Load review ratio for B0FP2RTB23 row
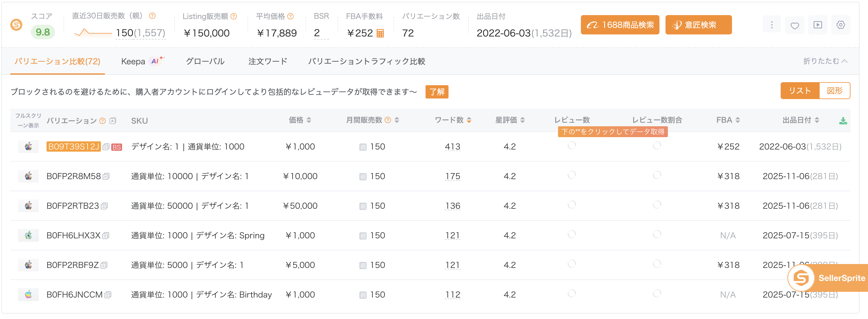This screenshot has width=868, height=319. (x=657, y=205)
